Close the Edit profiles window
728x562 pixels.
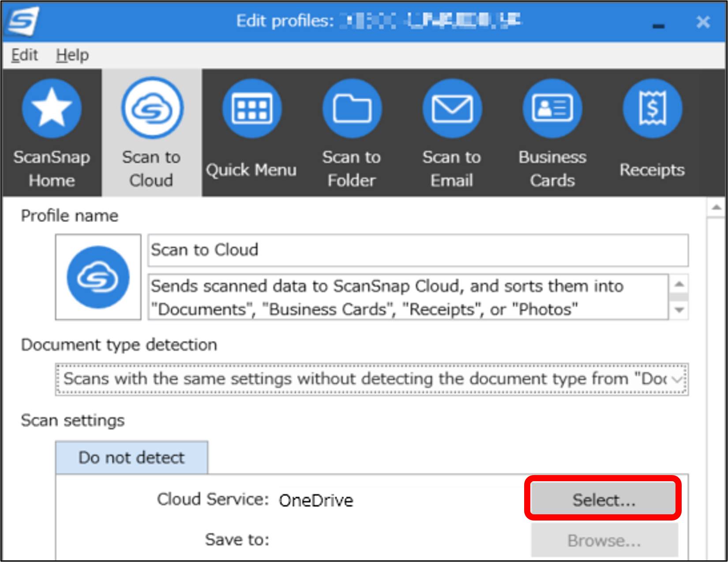pos(703,22)
